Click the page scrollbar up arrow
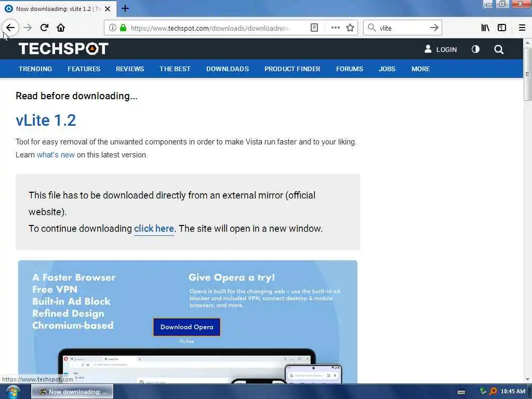Viewport: 532px width, 399px height. click(527, 43)
